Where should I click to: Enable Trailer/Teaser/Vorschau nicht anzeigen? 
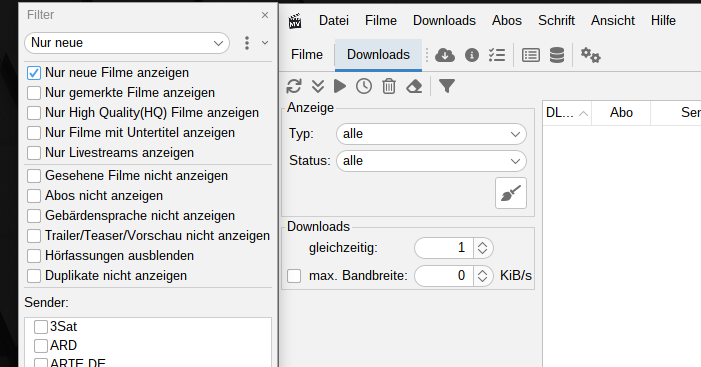pyautogui.click(x=34, y=236)
